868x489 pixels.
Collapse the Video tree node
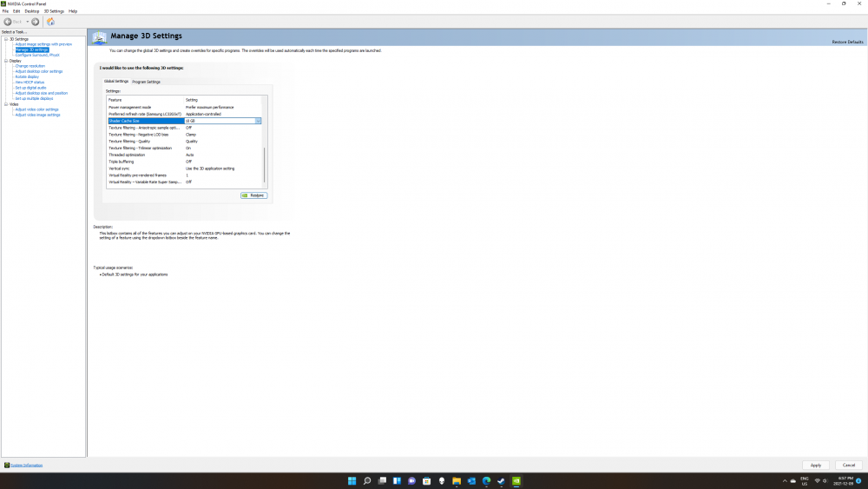pos(6,104)
